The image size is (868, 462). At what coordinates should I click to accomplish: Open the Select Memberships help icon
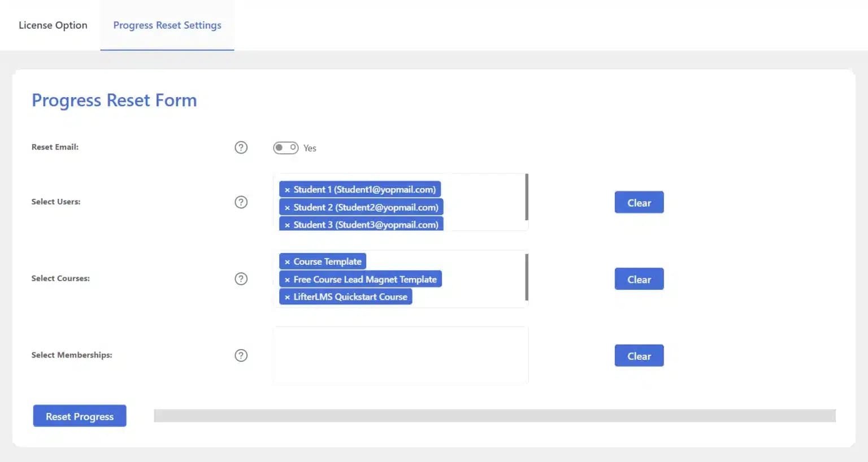[241, 355]
